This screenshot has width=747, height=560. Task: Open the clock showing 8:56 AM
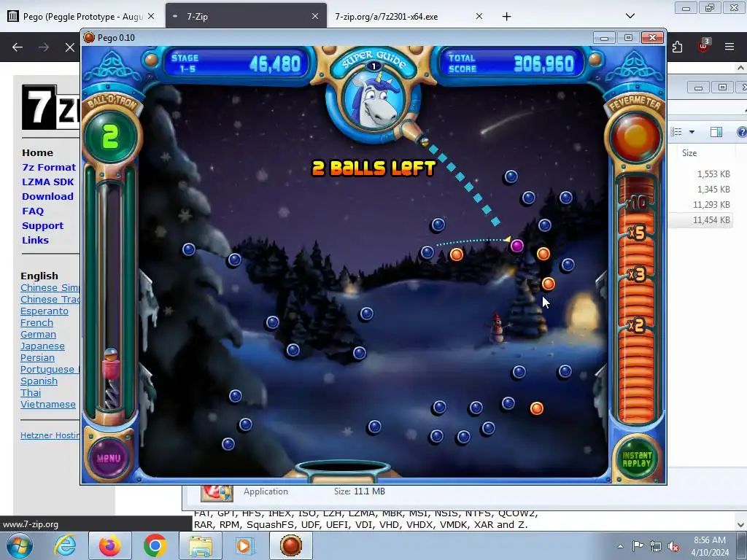tap(710, 546)
